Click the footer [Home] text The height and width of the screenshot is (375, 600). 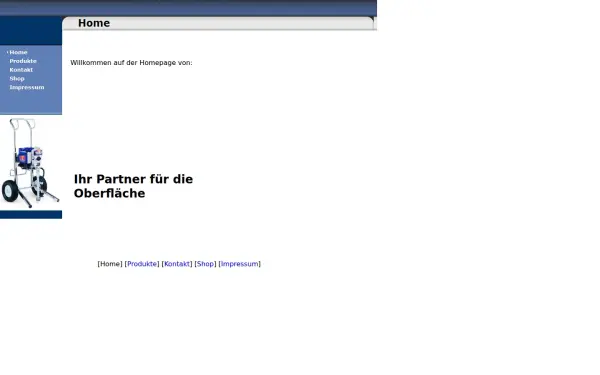tap(110, 264)
